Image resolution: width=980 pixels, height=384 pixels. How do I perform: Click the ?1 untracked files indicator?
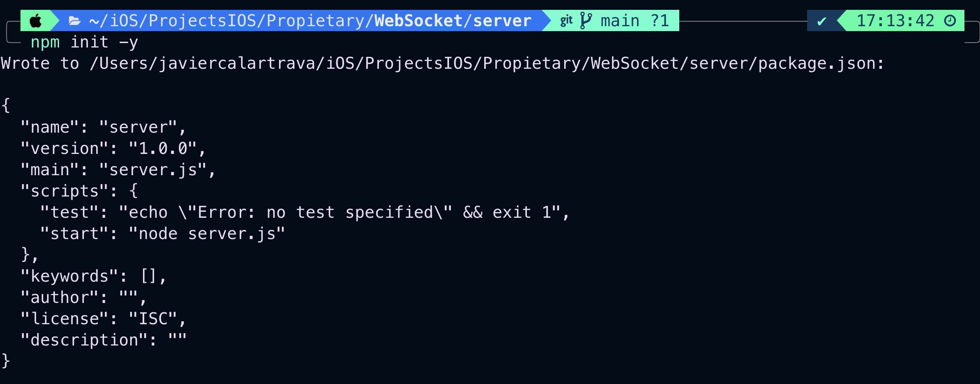coord(660,20)
